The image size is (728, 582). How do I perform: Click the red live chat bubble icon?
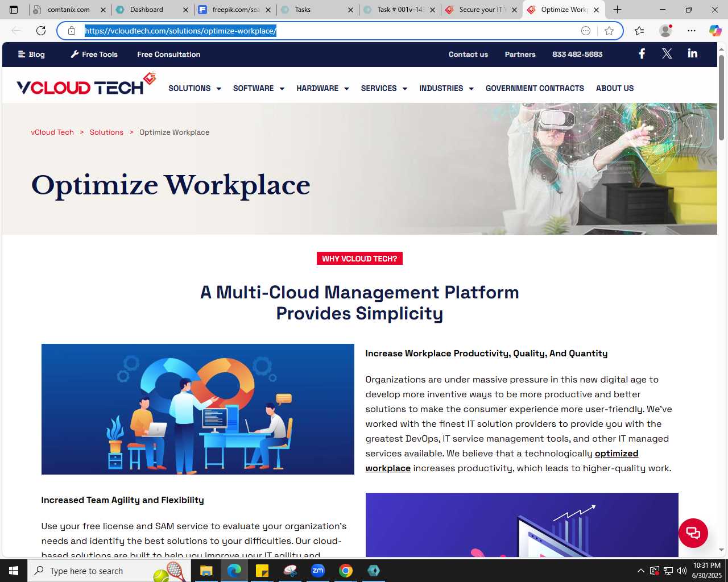pyautogui.click(x=693, y=533)
